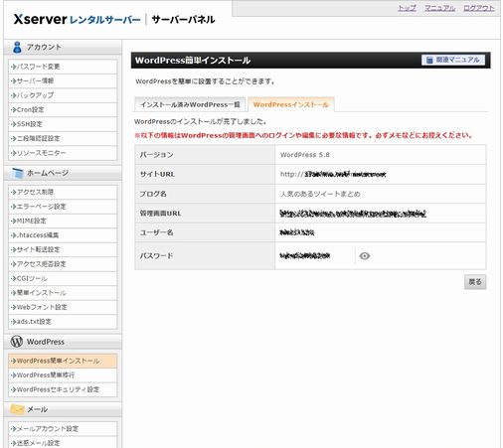Viewport: 503px width, 448px height.
Task: Open サイト転送設定 menu item
Action: (63, 249)
